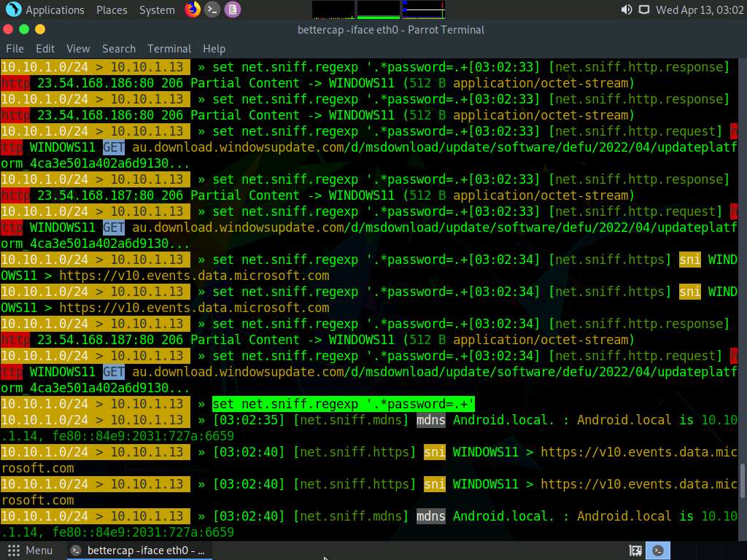This screenshot has width=747, height=560.
Task: Open the System menu
Action: (x=157, y=10)
